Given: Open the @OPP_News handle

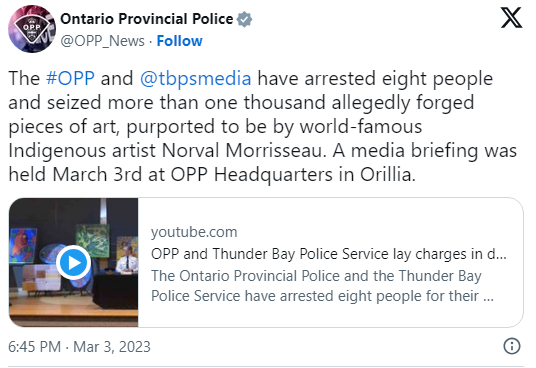Looking at the screenshot, I should 103,41.
